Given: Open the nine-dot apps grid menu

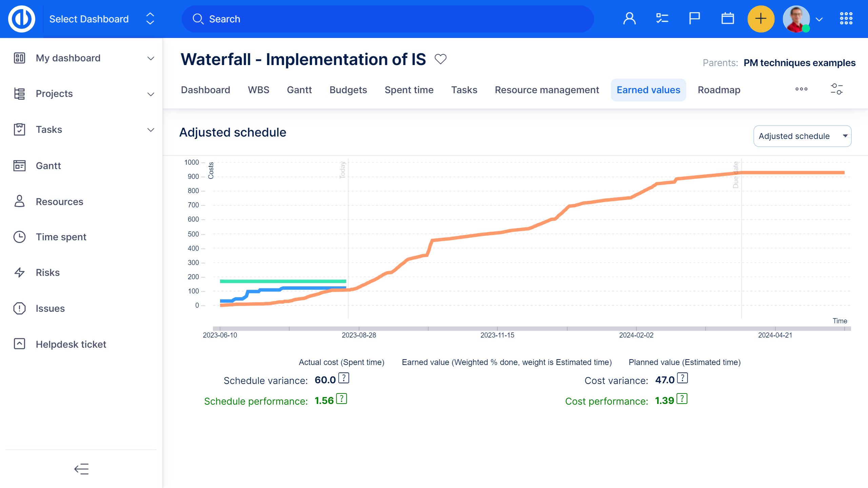Looking at the screenshot, I should [846, 19].
